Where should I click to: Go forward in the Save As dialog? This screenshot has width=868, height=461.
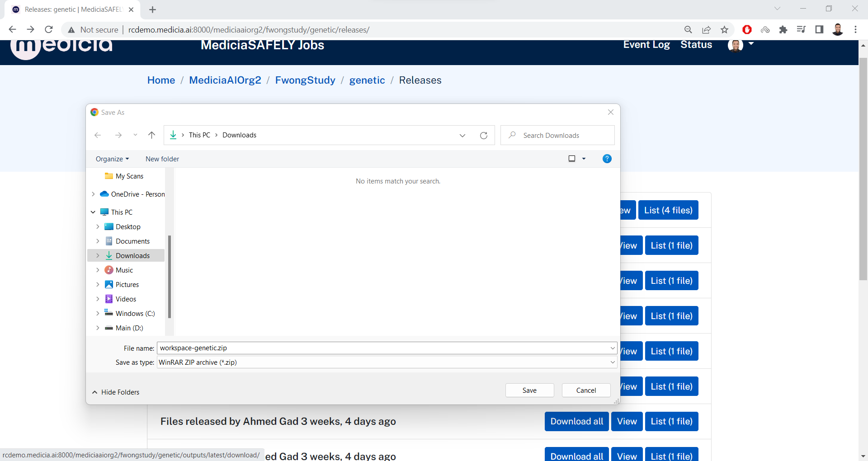point(118,135)
